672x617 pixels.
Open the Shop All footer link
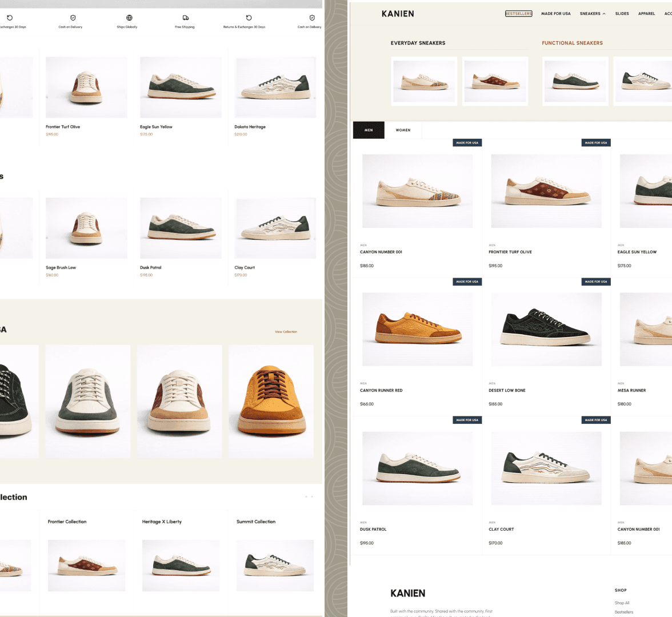(622, 603)
